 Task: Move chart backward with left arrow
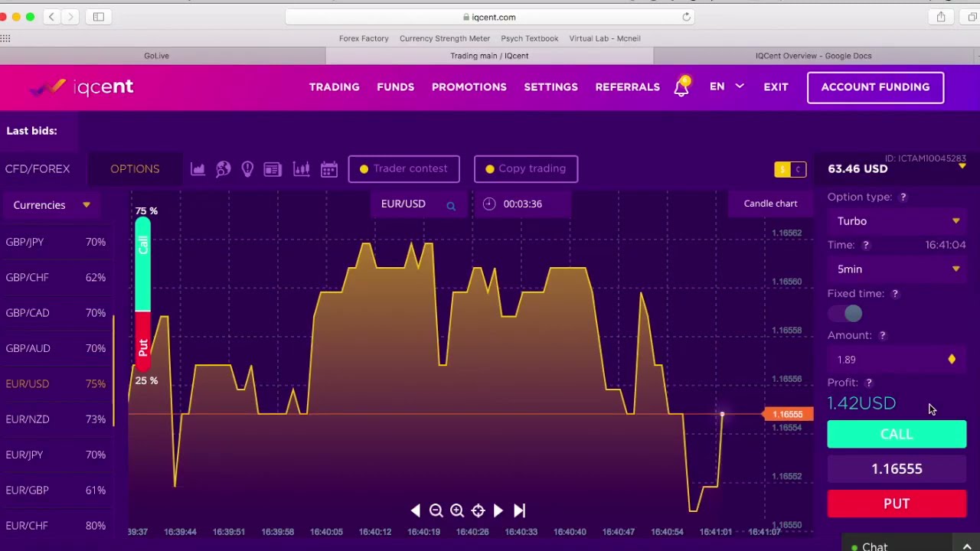click(x=415, y=510)
